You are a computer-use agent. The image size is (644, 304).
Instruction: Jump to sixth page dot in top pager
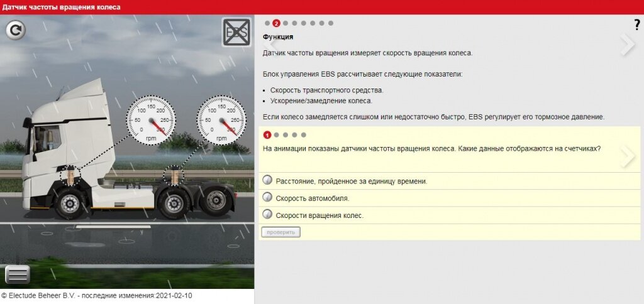(313, 23)
